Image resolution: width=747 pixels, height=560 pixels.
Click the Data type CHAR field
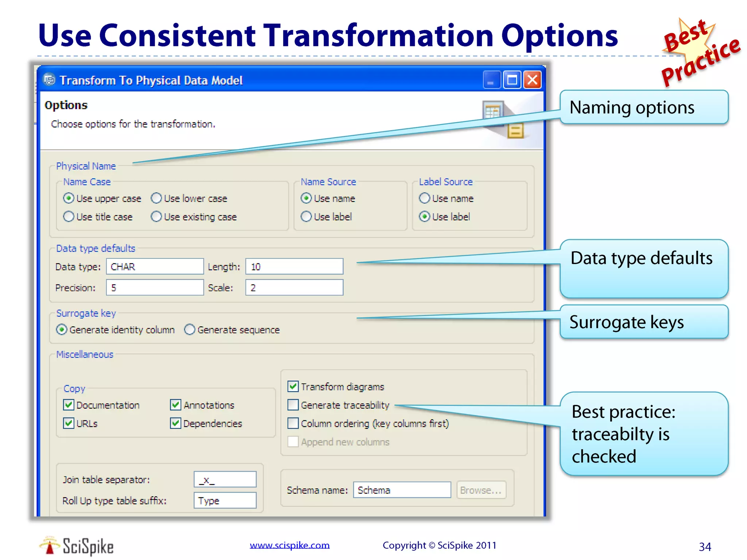point(155,267)
